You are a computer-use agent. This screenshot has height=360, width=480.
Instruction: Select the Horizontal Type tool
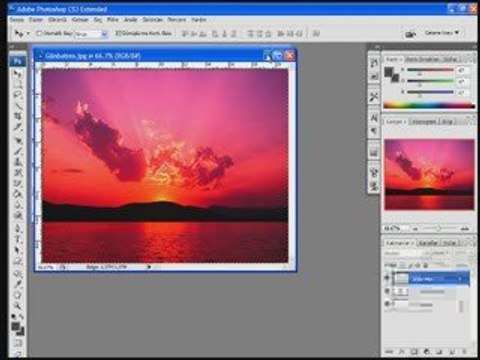[17, 239]
